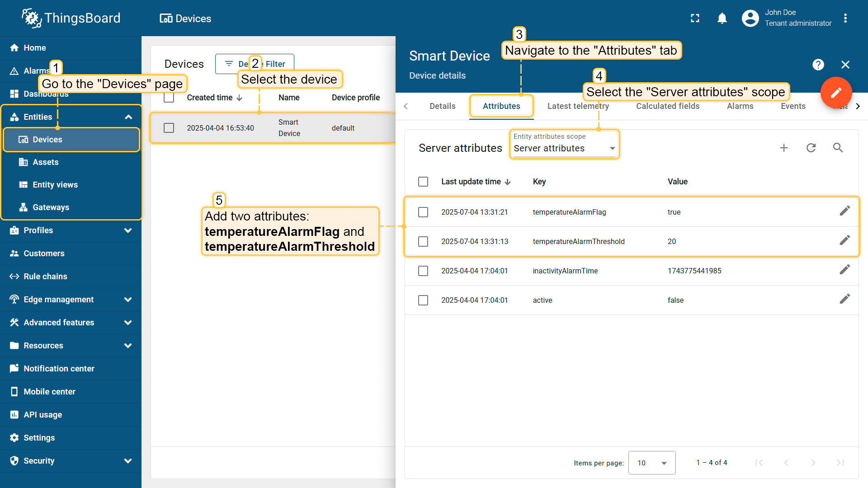
Task: Toggle fullscreen mode icon
Action: 695,18
